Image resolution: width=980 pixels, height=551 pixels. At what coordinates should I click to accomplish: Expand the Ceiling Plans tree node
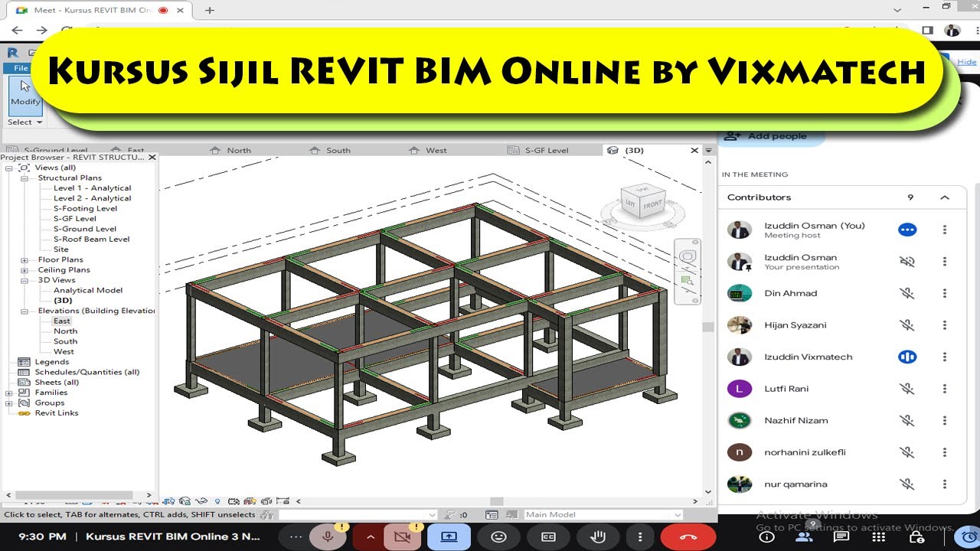coord(24,269)
